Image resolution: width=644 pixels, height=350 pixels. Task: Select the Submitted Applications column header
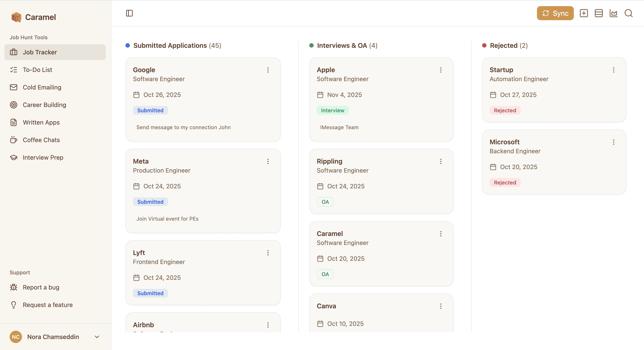click(x=173, y=45)
